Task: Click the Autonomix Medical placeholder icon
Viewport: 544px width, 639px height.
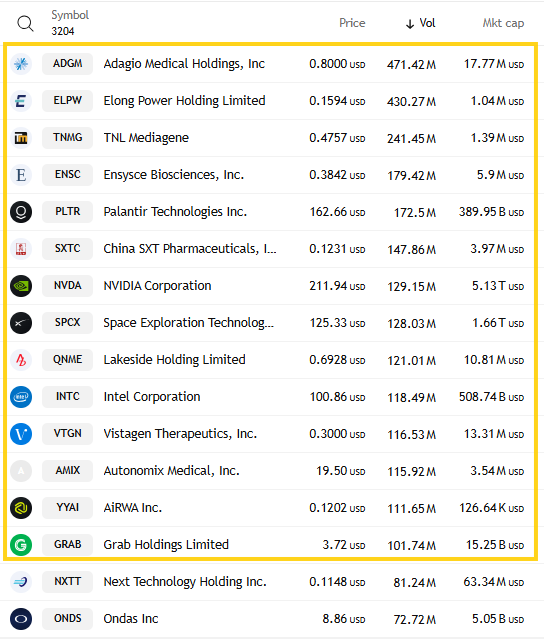Action: pos(21,471)
